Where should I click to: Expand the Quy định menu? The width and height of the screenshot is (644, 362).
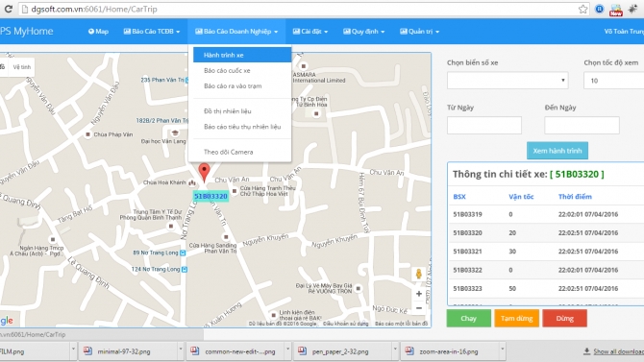click(363, 31)
